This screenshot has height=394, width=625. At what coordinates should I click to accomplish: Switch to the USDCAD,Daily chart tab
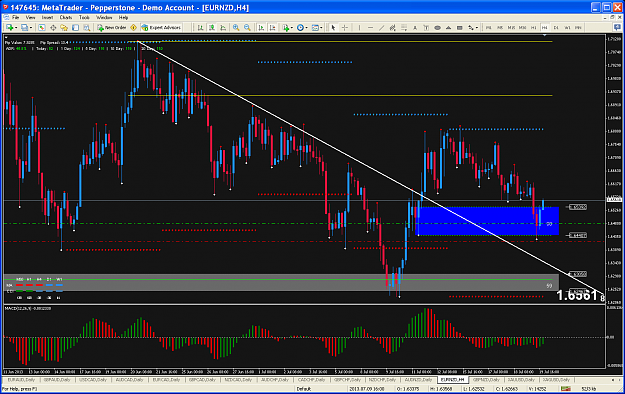click(93, 380)
